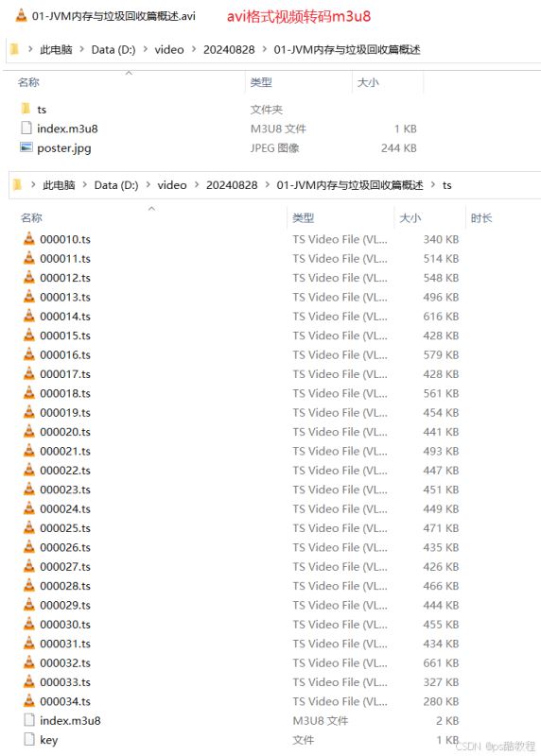Sort by 大小 column in upper list
This screenshot has height=756, width=541.
point(368,82)
